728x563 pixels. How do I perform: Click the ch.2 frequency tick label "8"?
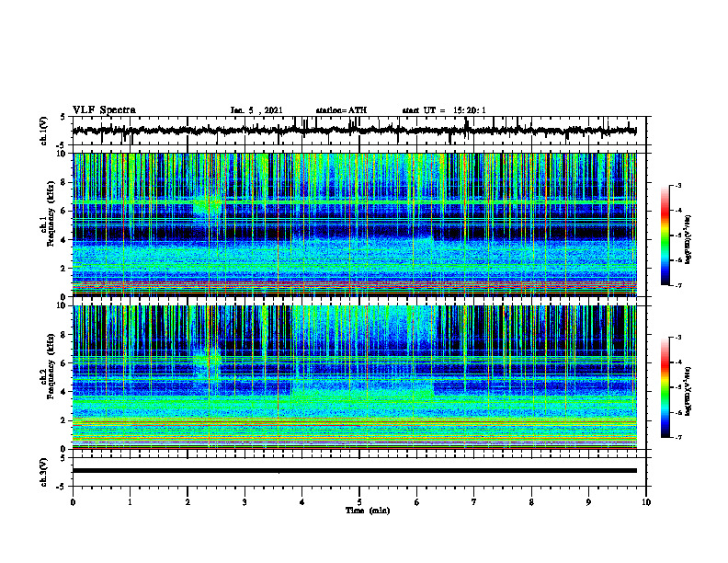point(64,335)
